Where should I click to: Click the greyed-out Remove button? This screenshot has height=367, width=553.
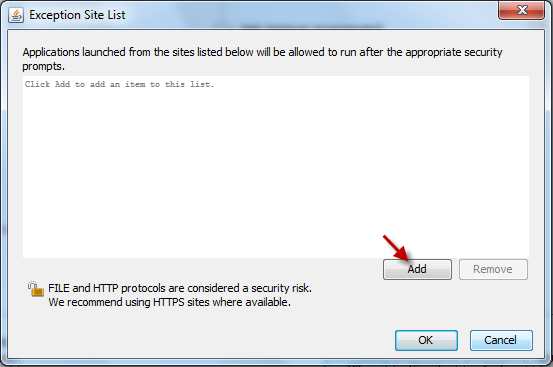tap(493, 269)
